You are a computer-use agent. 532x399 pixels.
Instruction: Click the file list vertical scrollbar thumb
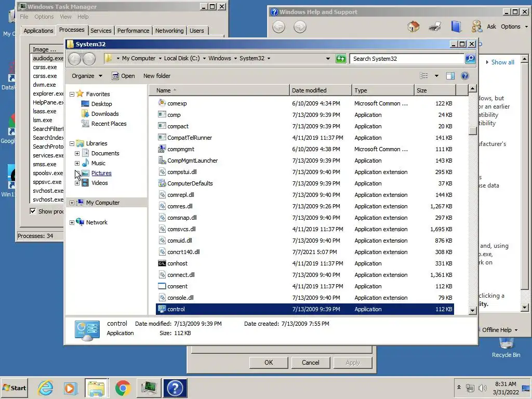[472, 131]
